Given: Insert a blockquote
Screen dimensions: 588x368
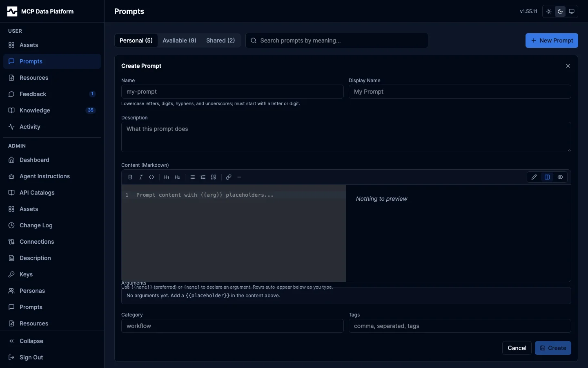Looking at the screenshot, I should (214, 177).
